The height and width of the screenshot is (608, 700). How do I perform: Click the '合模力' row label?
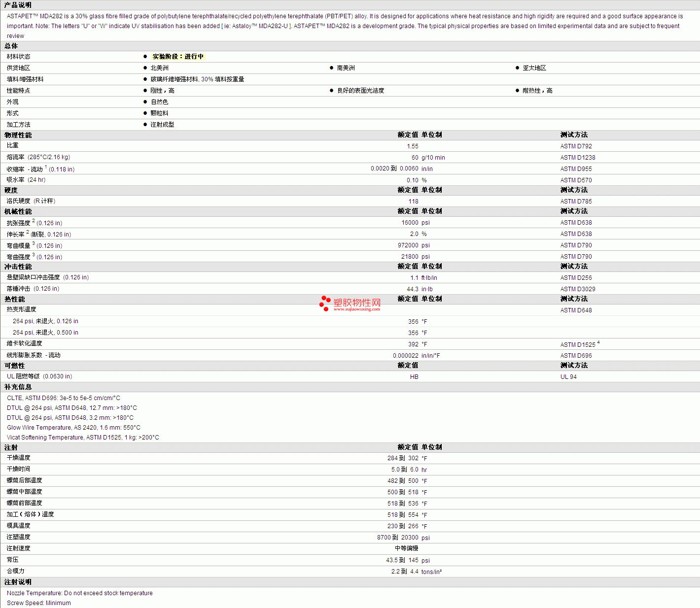(15, 571)
